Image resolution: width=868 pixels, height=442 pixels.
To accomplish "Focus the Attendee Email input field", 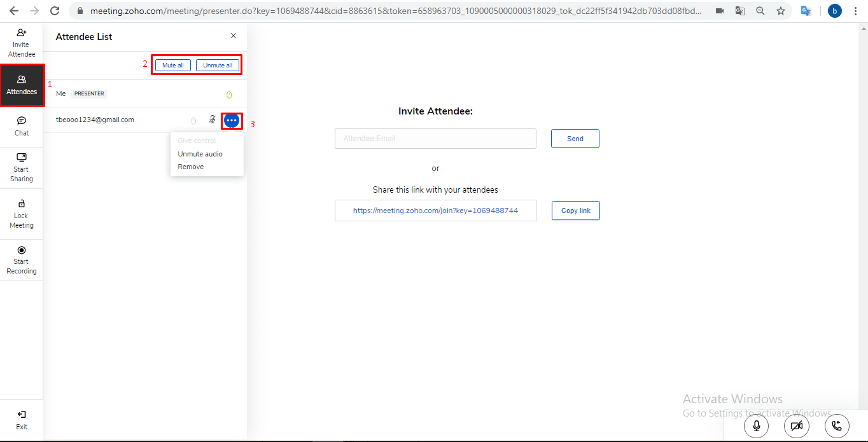I will 435,139.
